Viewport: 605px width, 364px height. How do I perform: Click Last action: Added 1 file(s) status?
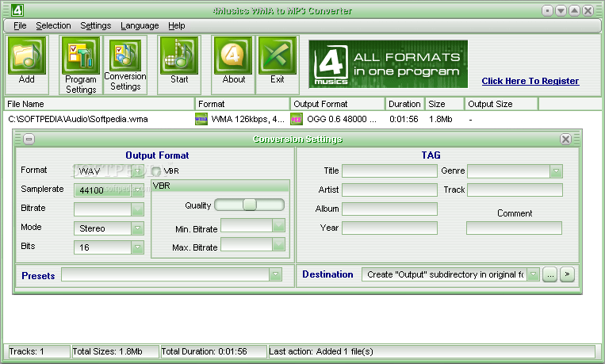click(432, 351)
